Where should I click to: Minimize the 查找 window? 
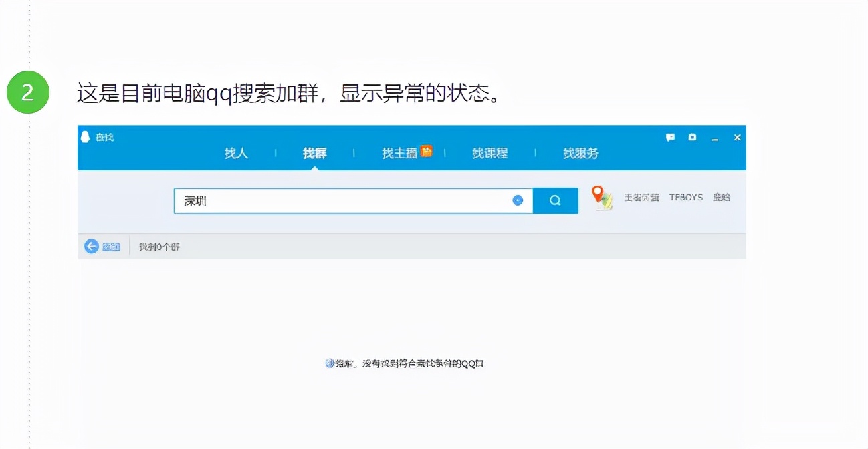pyautogui.click(x=715, y=137)
